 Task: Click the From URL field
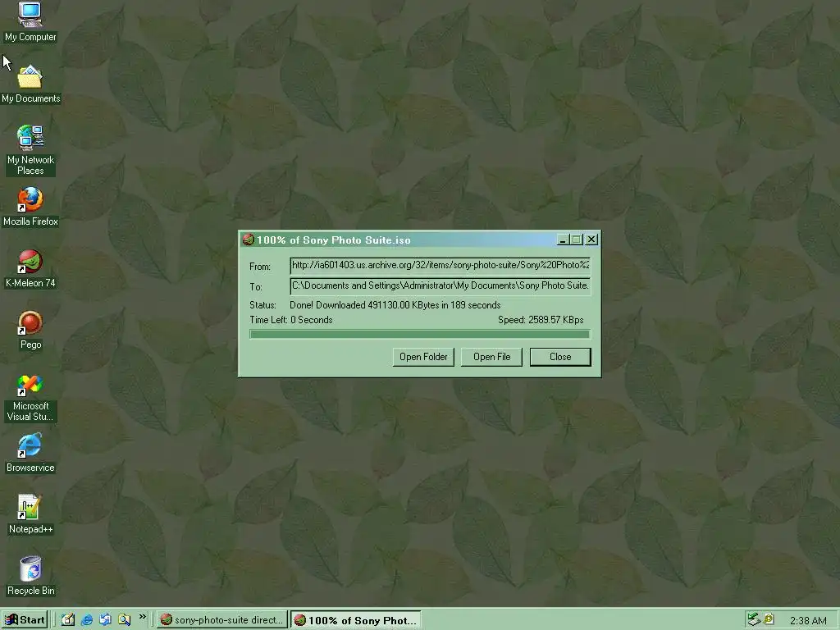[441, 265]
